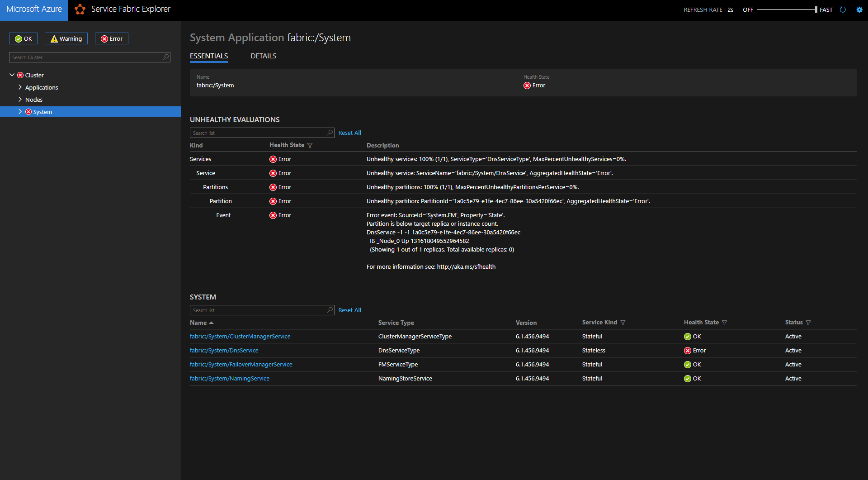Screen dimensions: 868x480
Task: Click the Microsoft Azure banner button
Action: click(x=34, y=10)
